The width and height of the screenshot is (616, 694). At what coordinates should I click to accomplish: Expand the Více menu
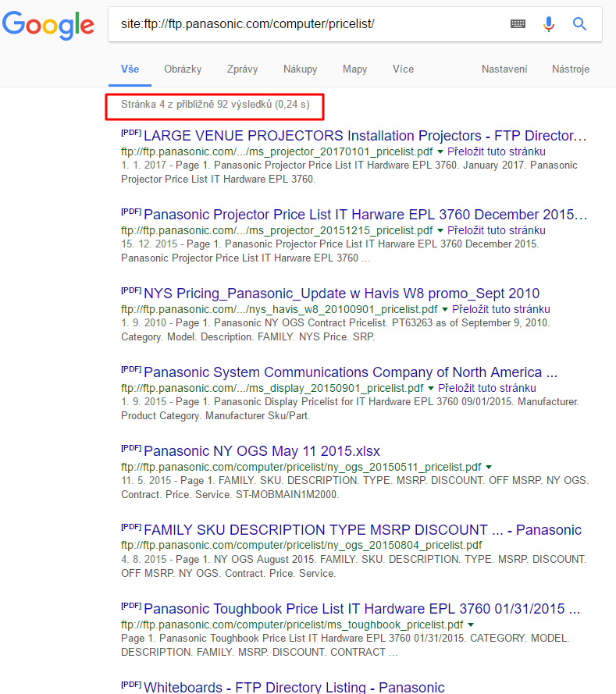[x=403, y=69]
